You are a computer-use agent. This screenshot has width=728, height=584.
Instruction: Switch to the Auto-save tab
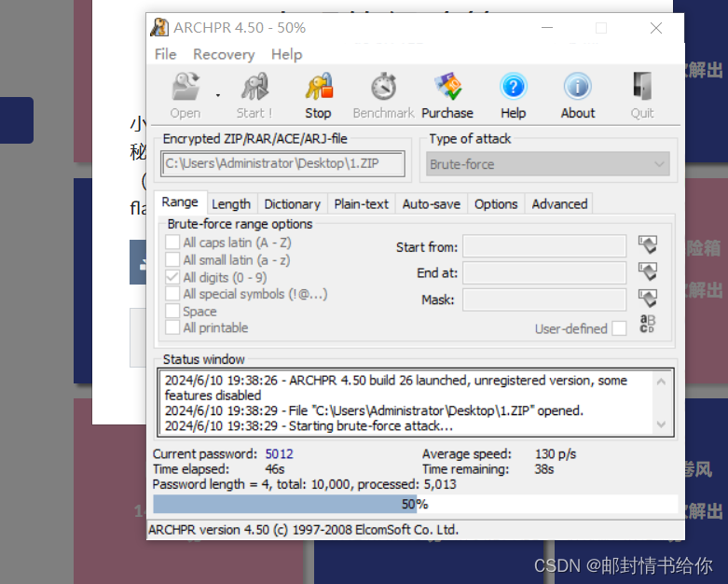[x=432, y=204]
